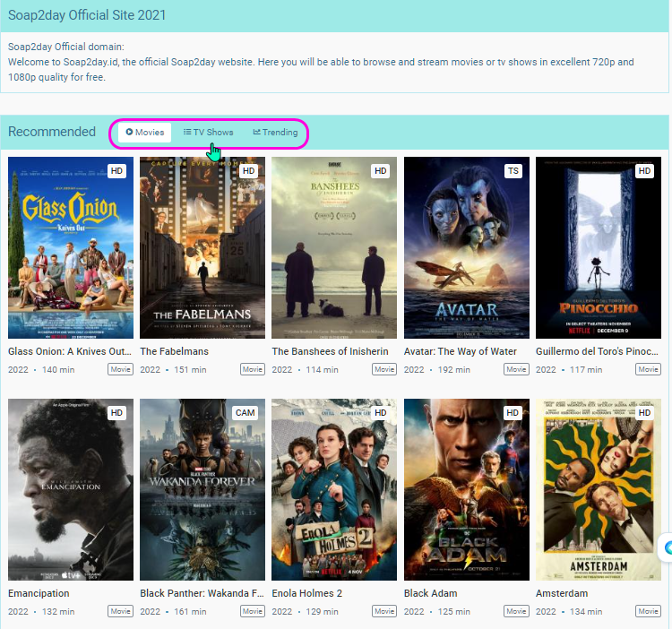Screen dimensions: 672x629
Task: Click HD badge on Amsterdam poster
Action: (644, 413)
